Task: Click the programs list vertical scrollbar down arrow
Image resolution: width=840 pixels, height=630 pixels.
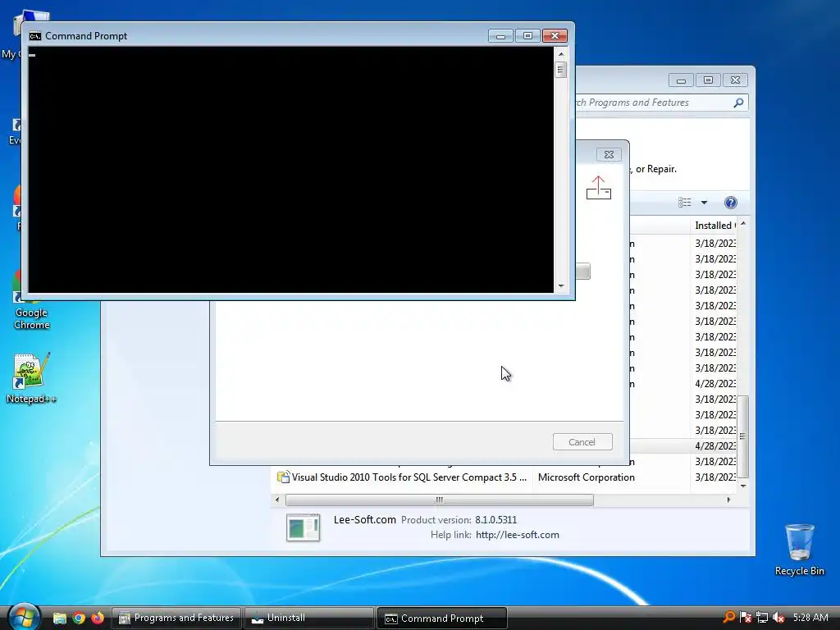Action: [743, 486]
